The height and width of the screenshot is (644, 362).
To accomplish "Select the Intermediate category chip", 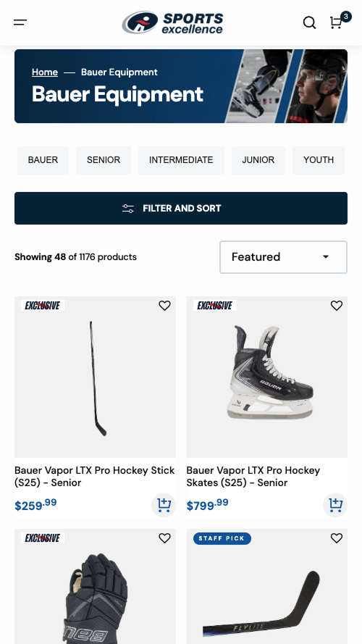I will coord(181,160).
